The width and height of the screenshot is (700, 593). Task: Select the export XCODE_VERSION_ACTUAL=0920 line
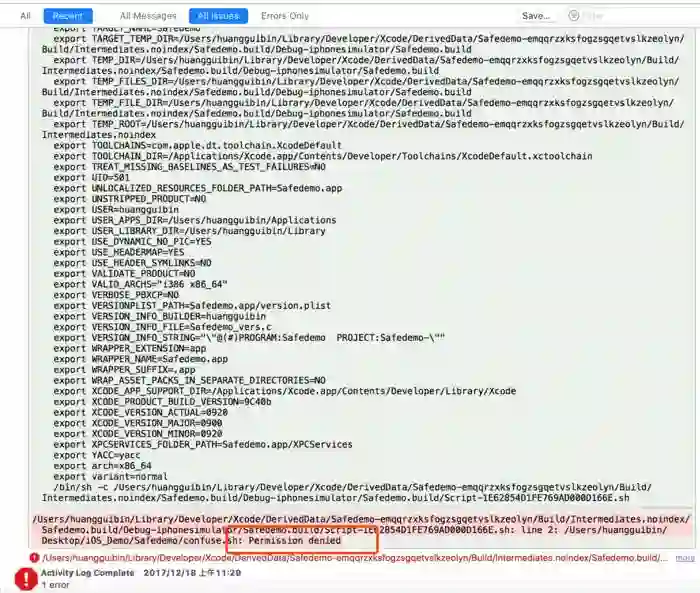coord(141,413)
